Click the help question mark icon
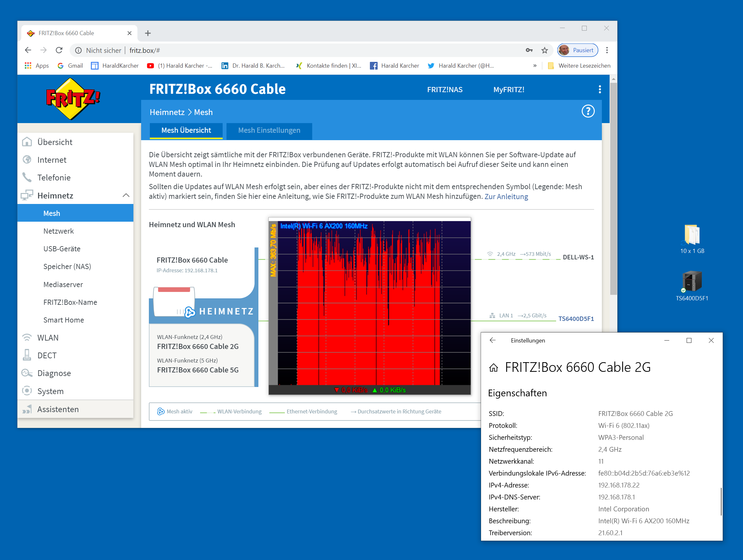The image size is (743, 560). click(587, 111)
